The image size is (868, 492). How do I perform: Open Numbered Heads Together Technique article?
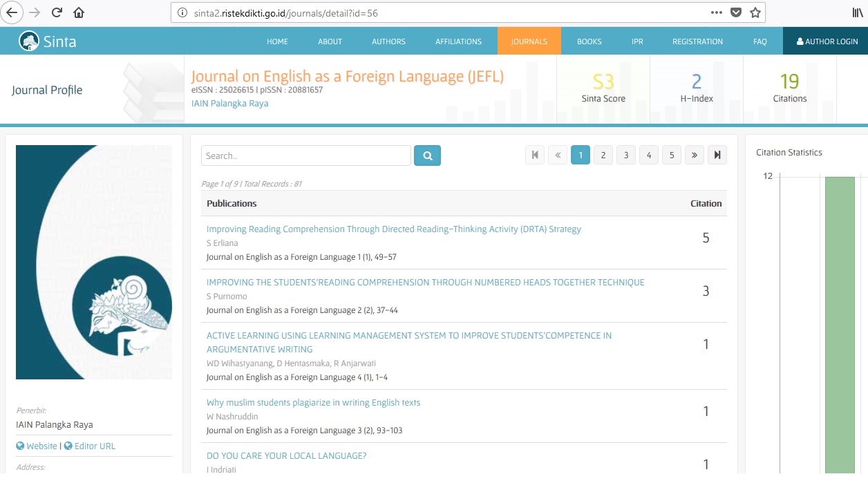point(426,283)
